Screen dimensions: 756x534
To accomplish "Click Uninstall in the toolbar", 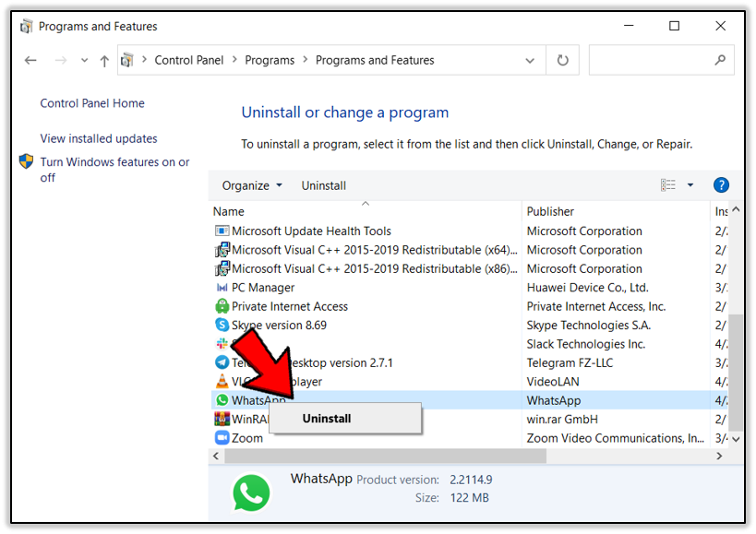I will tap(323, 186).
